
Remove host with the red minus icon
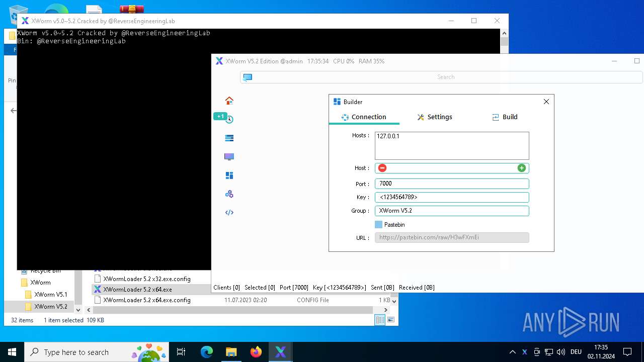point(382,168)
